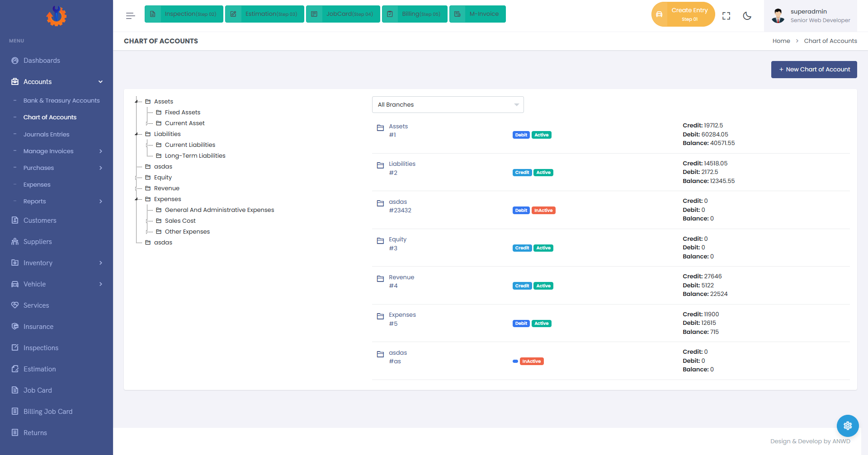868x455 pixels.
Task: Click the Billing Job Card icon
Action: 15,412
